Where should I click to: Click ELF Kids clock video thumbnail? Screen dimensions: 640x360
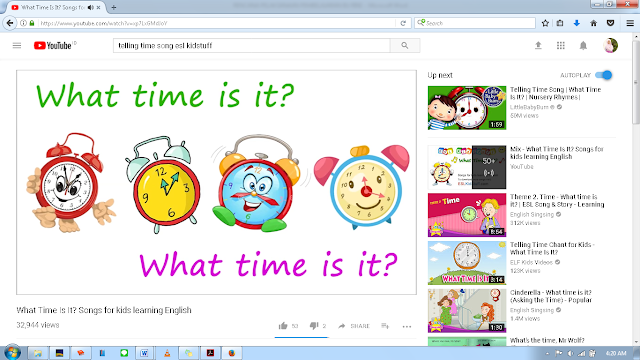pyautogui.click(x=467, y=263)
